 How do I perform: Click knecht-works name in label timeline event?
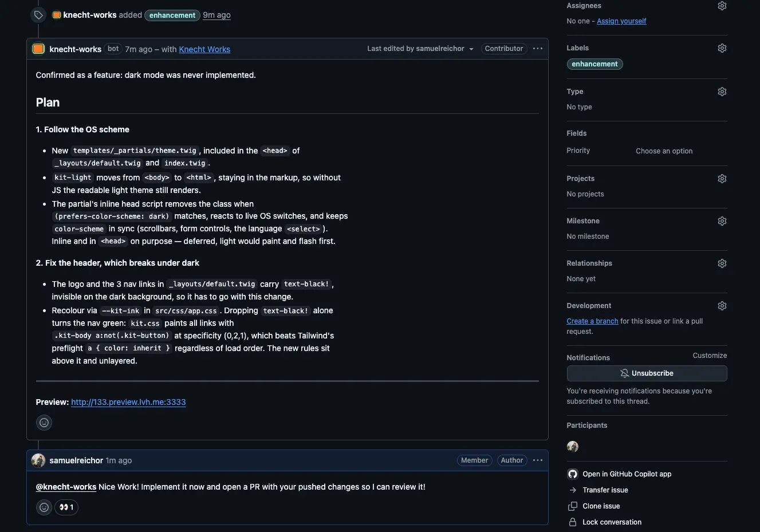tap(90, 15)
